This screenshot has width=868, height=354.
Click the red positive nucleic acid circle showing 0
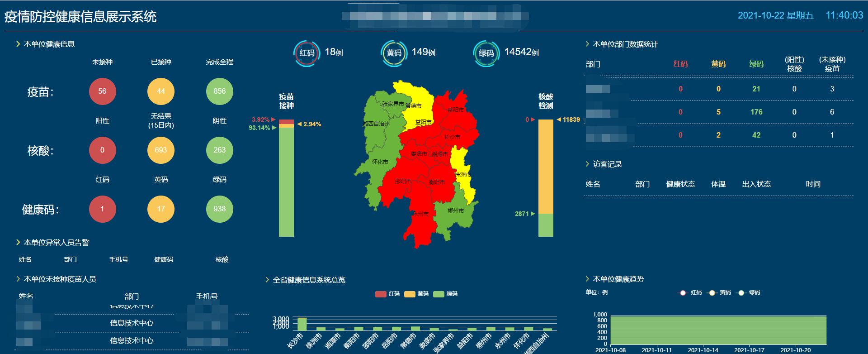(x=102, y=150)
